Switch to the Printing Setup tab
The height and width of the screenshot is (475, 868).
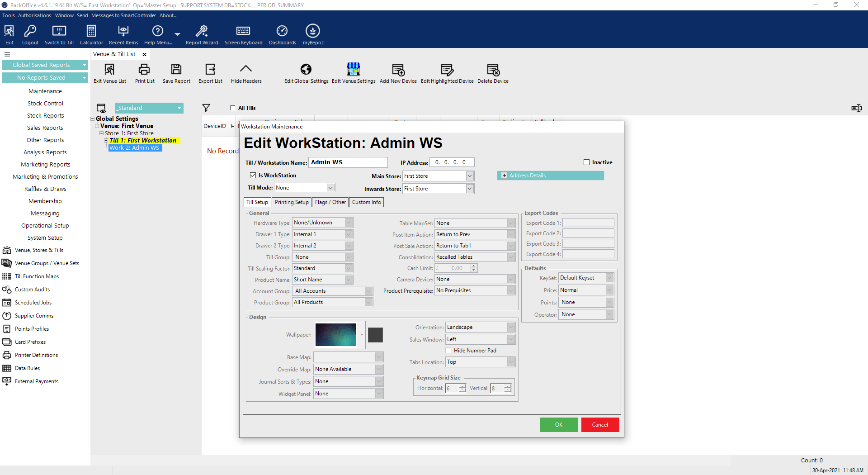(x=291, y=202)
